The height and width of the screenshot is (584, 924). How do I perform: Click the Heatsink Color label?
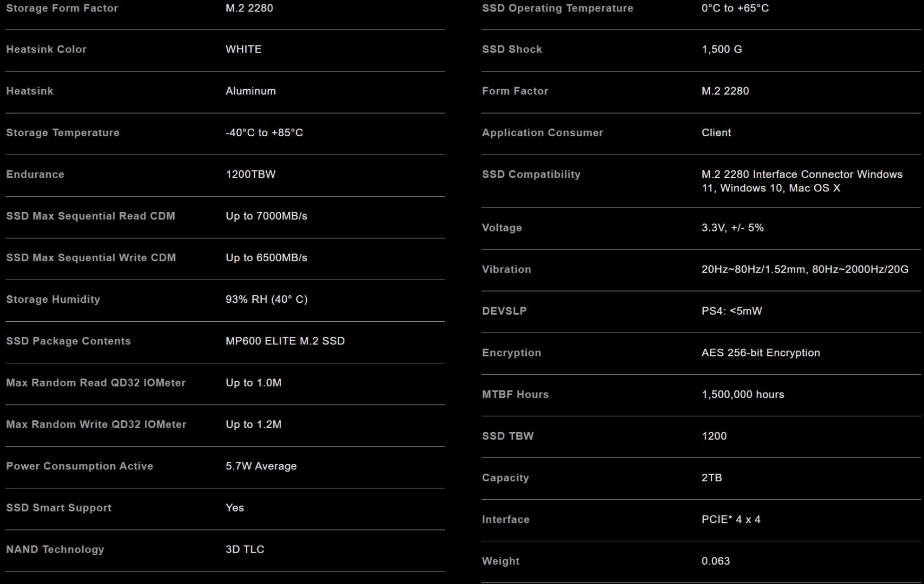coord(46,49)
